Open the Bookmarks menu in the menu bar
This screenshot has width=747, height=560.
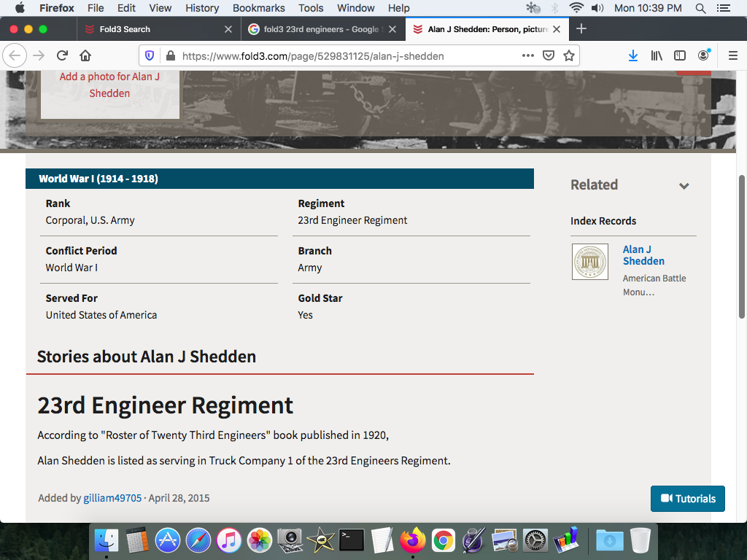coord(258,8)
